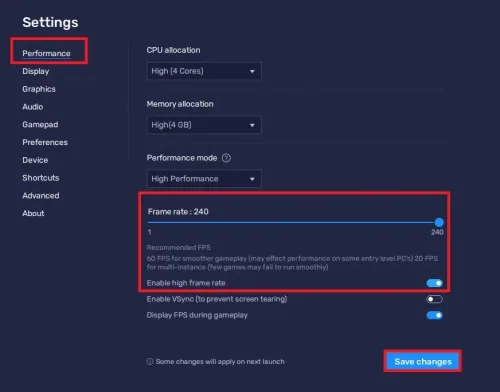Open the High Performance mode dropdown
This screenshot has width=500, height=392.
click(x=204, y=179)
